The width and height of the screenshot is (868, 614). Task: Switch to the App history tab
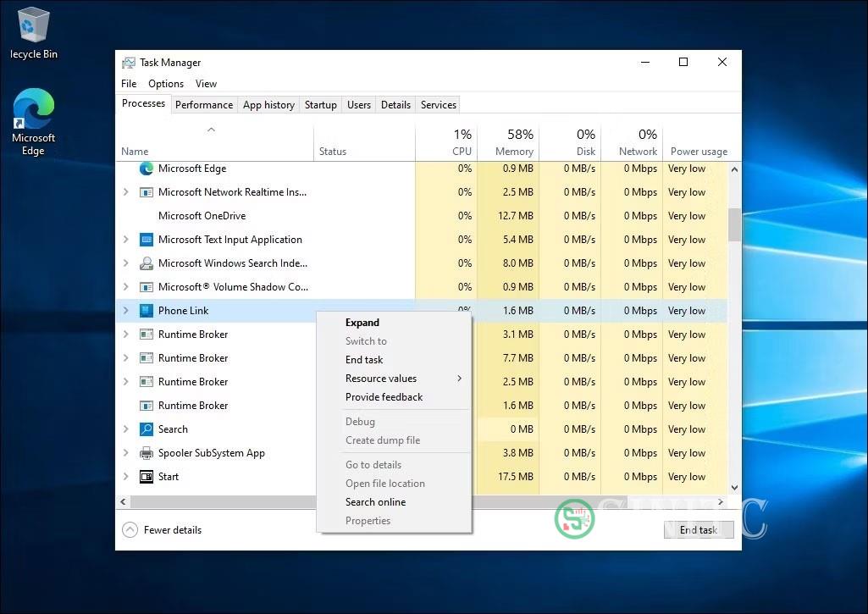[268, 105]
